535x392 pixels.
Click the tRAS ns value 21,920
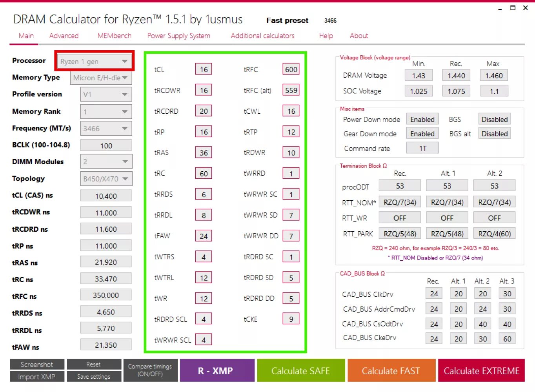pyautogui.click(x=106, y=262)
